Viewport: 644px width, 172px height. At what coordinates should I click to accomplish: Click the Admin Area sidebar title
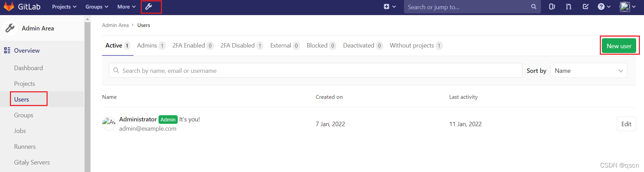tap(38, 28)
